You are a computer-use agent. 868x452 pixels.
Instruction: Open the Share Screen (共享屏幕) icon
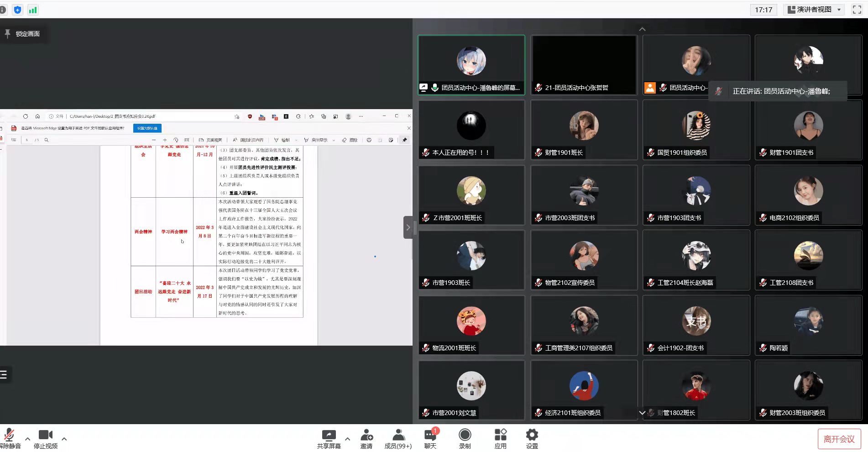(x=329, y=435)
